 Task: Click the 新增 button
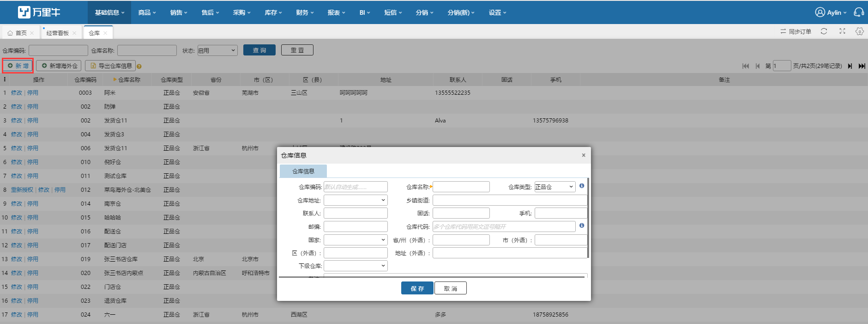click(18, 66)
